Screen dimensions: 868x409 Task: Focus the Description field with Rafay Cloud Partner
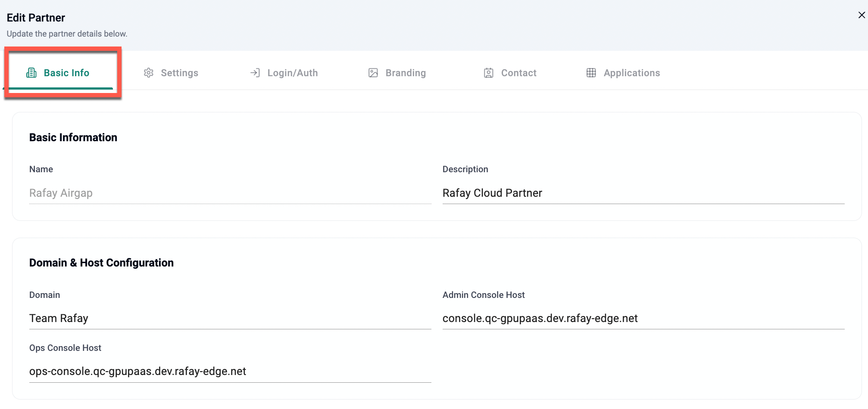[643, 193]
